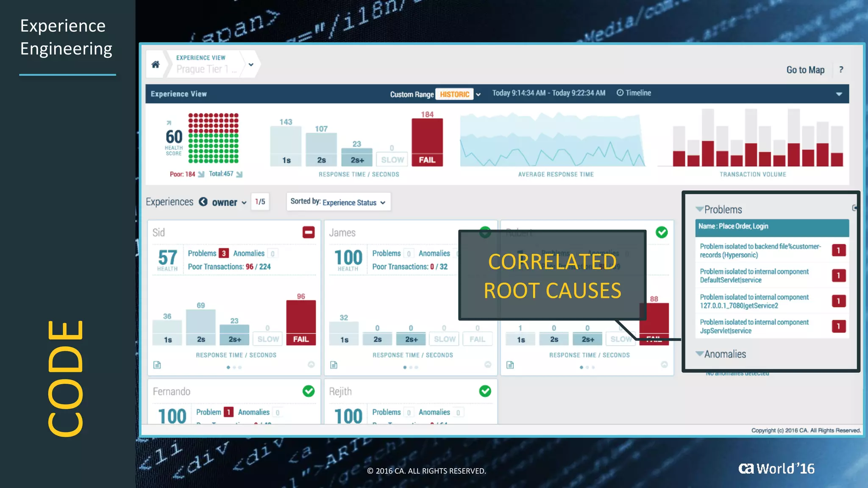Toggle the HISTORIC range badge
868x488 pixels.
click(454, 94)
